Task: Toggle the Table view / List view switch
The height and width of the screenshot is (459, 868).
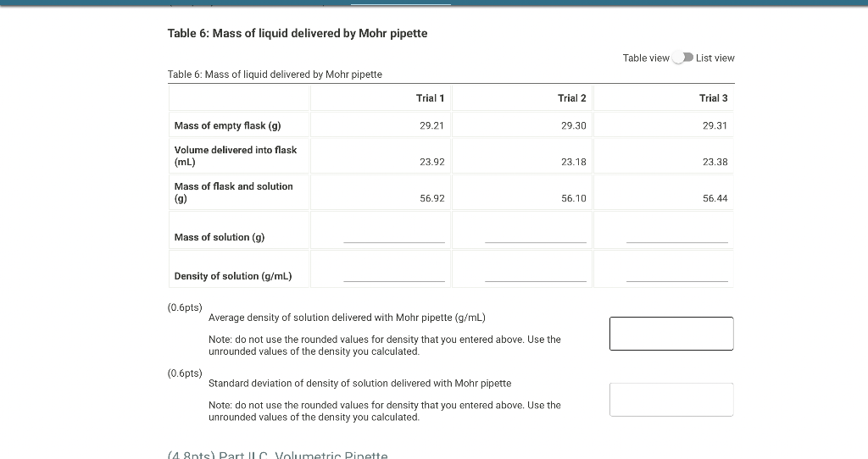Action: pos(682,58)
